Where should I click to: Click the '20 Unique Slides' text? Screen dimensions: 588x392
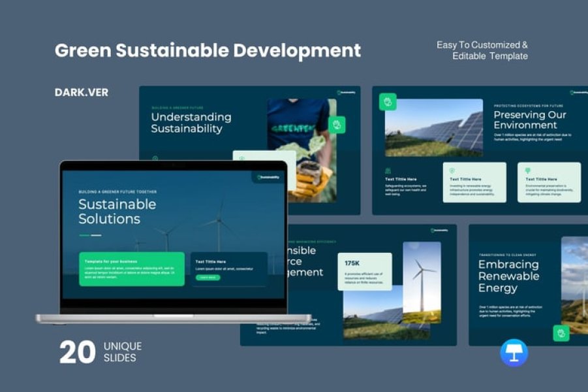pyautogui.click(x=101, y=352)
